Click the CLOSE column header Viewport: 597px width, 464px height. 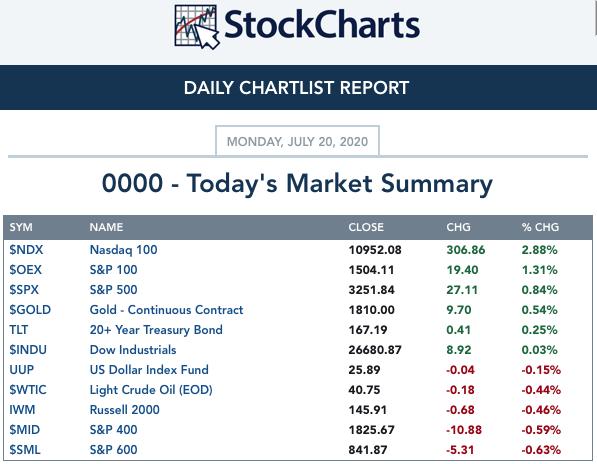(x=366, y=227)
